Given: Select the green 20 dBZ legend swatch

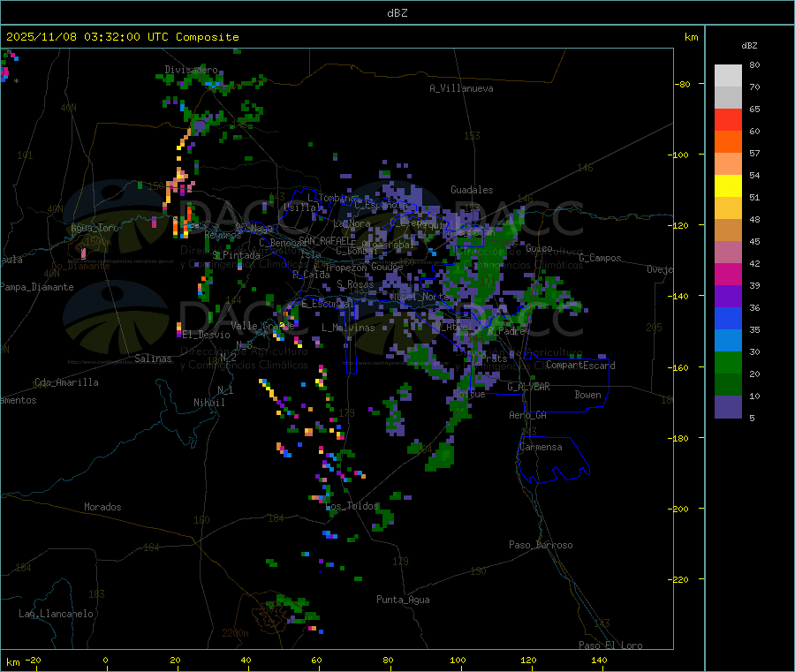Looking at the screenshot, I should coord(728,362).
